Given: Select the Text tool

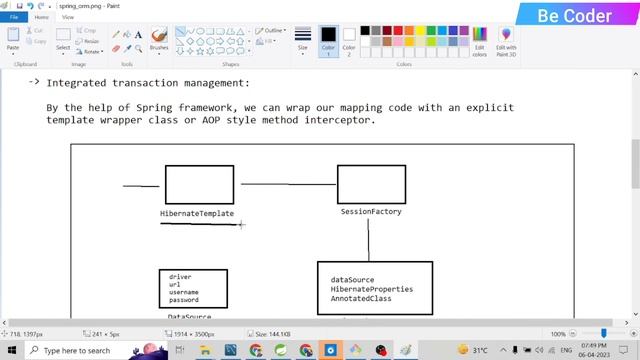Looking at the screenshot, I should (x=138, y=35).
